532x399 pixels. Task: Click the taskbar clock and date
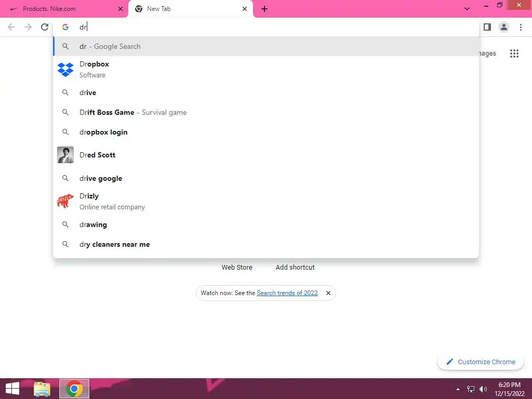click(x=509, y=389)
